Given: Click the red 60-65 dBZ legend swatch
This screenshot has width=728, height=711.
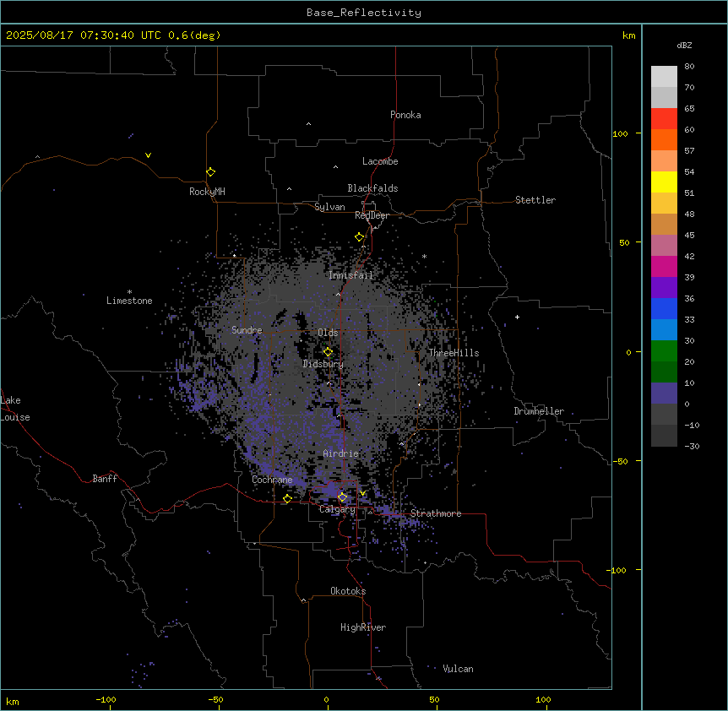Looking at the screenshot, I should point(664,119).
